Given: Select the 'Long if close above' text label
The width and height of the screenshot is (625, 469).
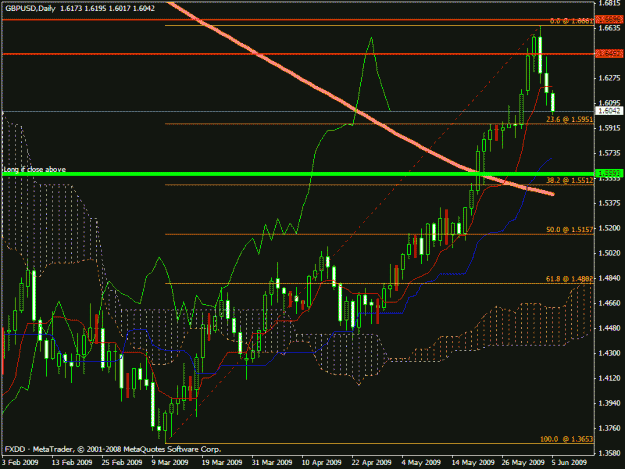Looking at the screenshot, I should [34, 169].
